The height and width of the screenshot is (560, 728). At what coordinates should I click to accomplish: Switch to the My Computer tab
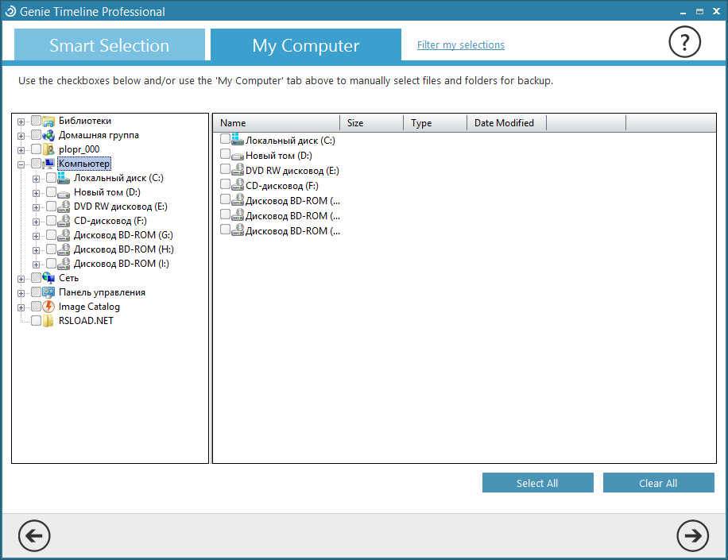(305, 44)
